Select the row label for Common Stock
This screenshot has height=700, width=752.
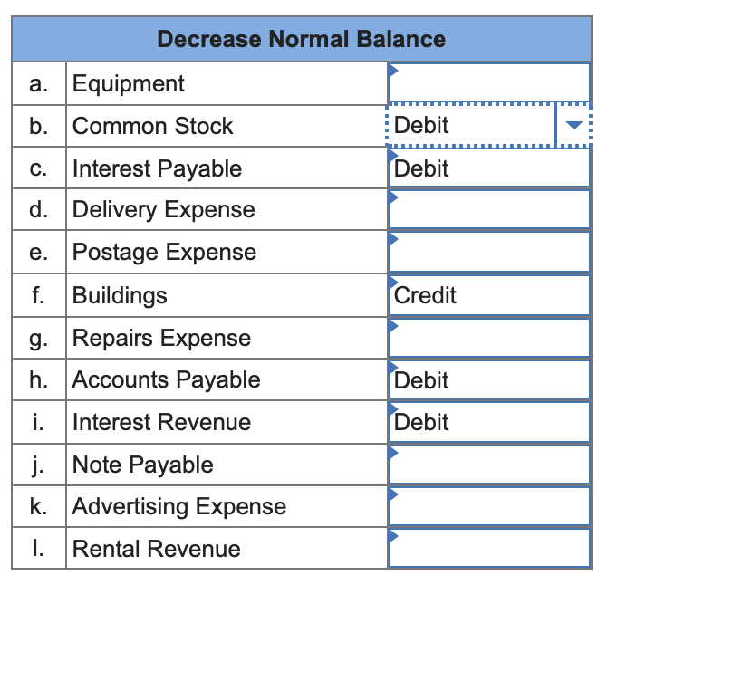(x=38, y=125)
